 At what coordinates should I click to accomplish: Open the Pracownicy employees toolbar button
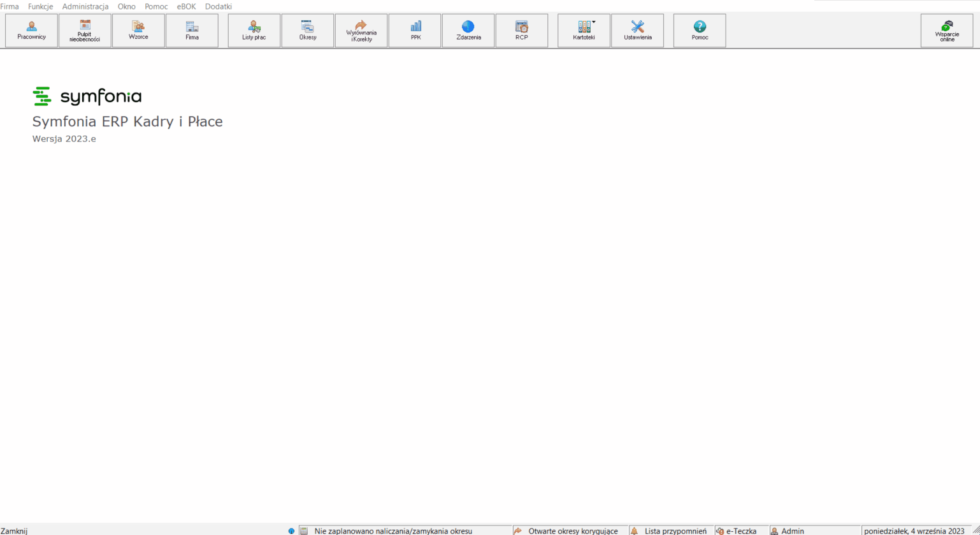point(31,31)
